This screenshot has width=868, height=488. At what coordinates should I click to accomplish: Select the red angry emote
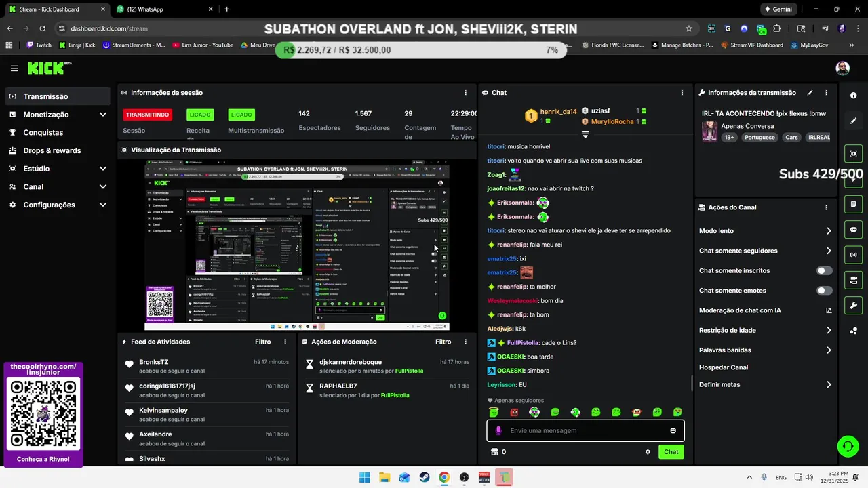click(514, 412)
